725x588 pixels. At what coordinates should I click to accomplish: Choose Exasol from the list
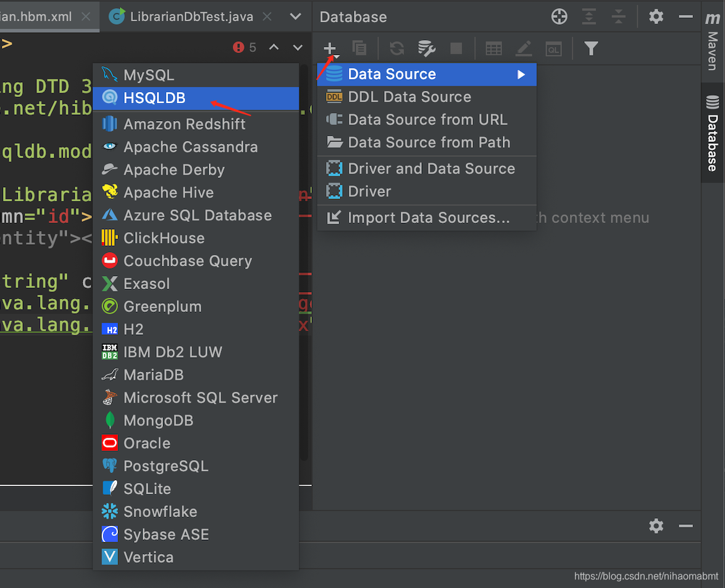(x=196, y=283)
